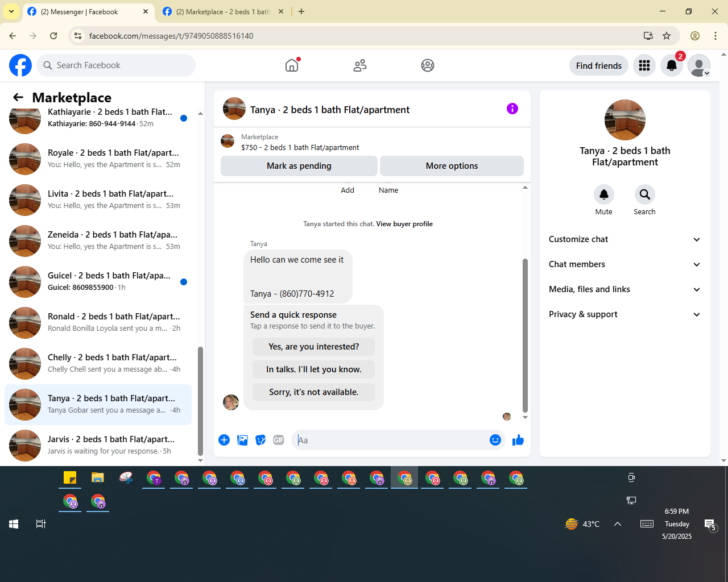728x582 pixels.
Task: Click the chat messages scrollbar
Action: pos(525,335)
